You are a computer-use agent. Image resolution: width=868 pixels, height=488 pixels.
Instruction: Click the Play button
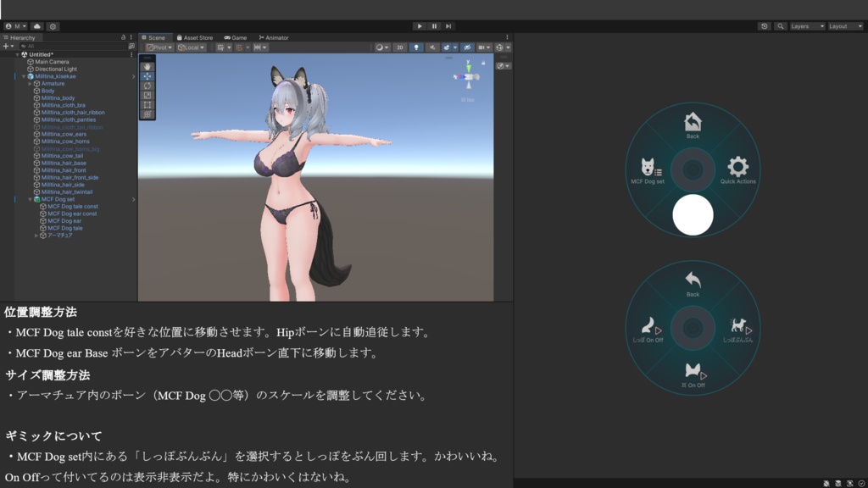(420, 26)
